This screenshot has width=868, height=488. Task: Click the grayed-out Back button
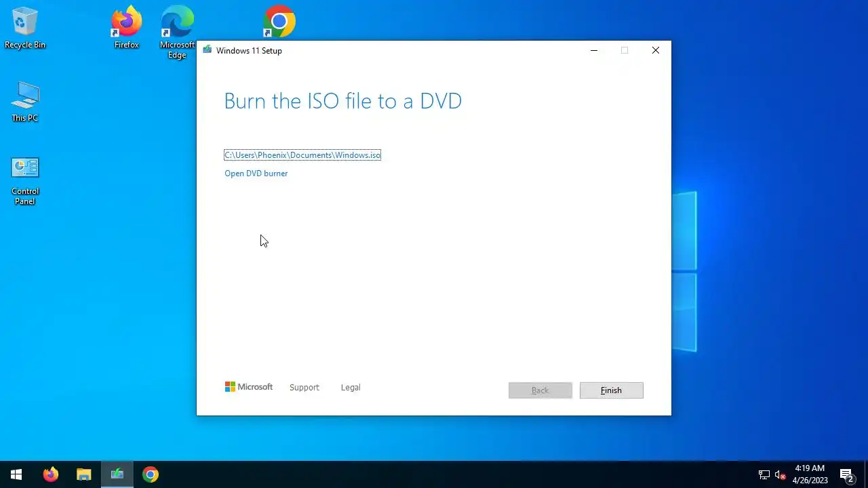[x=540, y=390]
